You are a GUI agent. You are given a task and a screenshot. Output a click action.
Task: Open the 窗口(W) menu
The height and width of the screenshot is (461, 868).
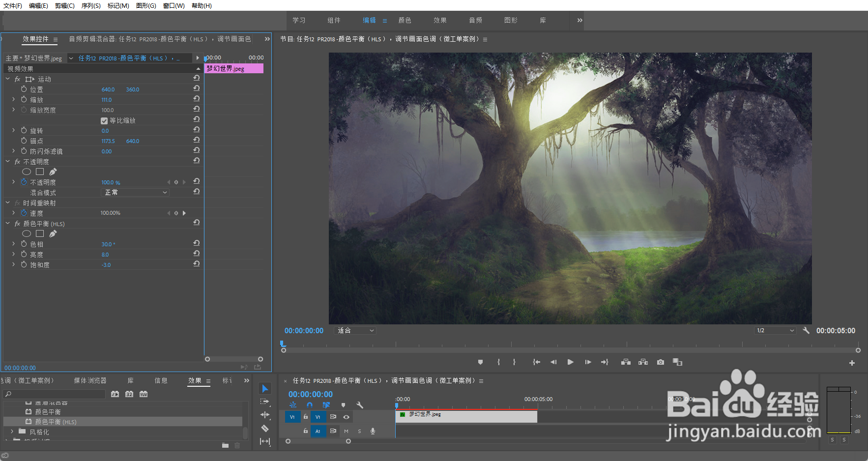coord(174,5)
